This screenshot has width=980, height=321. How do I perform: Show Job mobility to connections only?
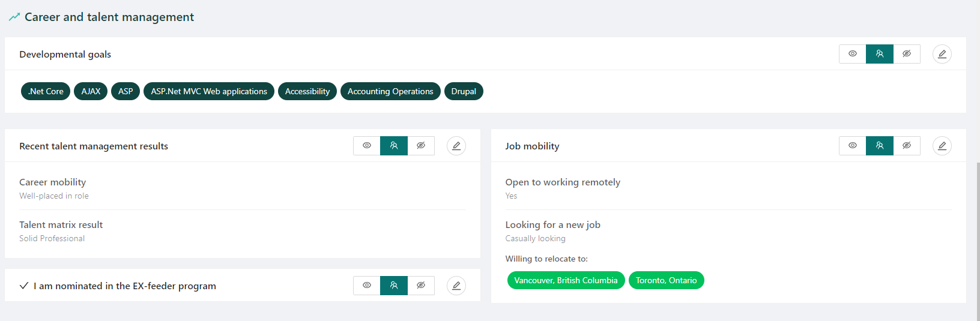(x=879, y=146)
